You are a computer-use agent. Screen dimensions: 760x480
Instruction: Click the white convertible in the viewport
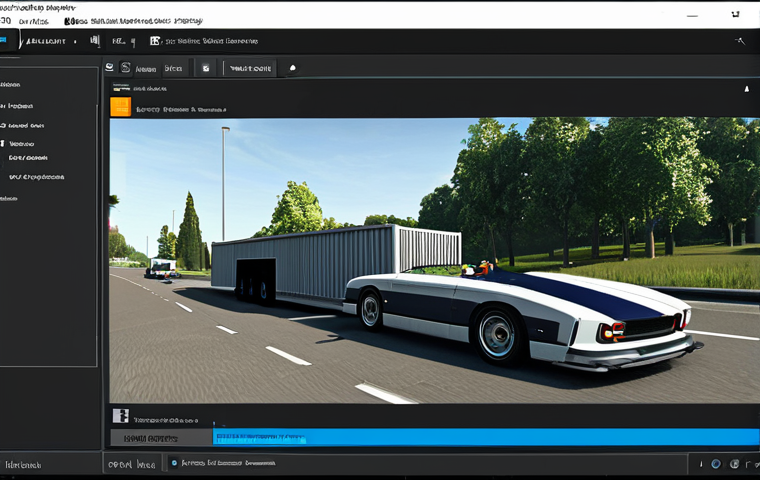click(521, 320)
